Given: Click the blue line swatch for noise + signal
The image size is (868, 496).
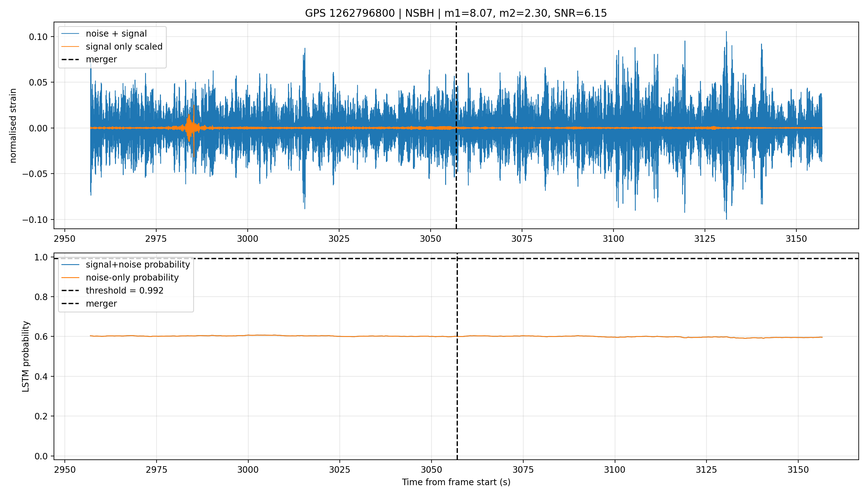Looking at the screenshot, I should coord(70,34).
